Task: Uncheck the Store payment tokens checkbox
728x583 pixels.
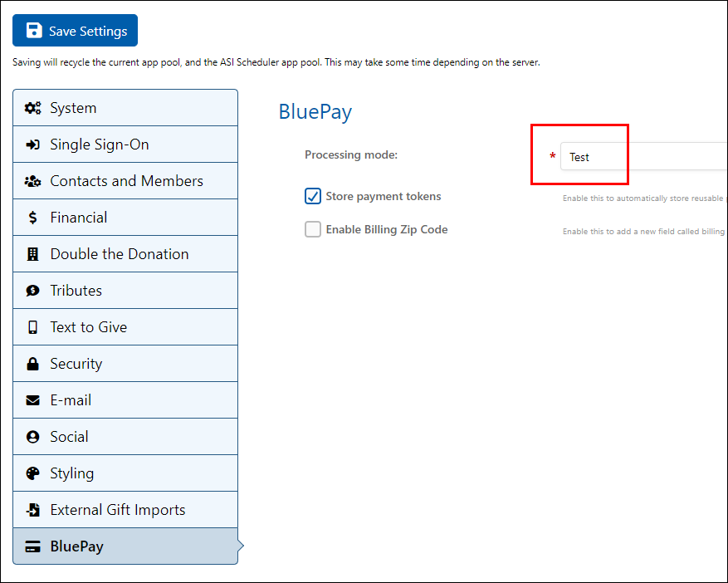Action: point(313,197)
